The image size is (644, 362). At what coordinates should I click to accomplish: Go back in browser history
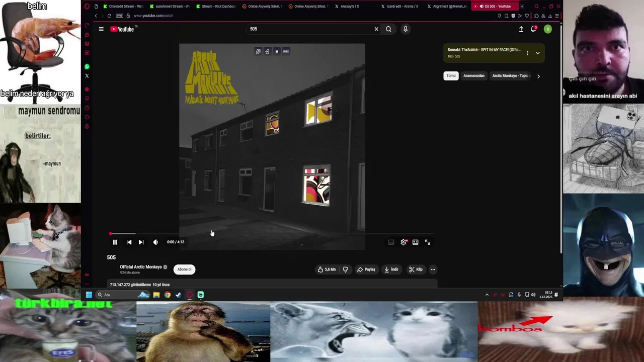tap(96, 16)
